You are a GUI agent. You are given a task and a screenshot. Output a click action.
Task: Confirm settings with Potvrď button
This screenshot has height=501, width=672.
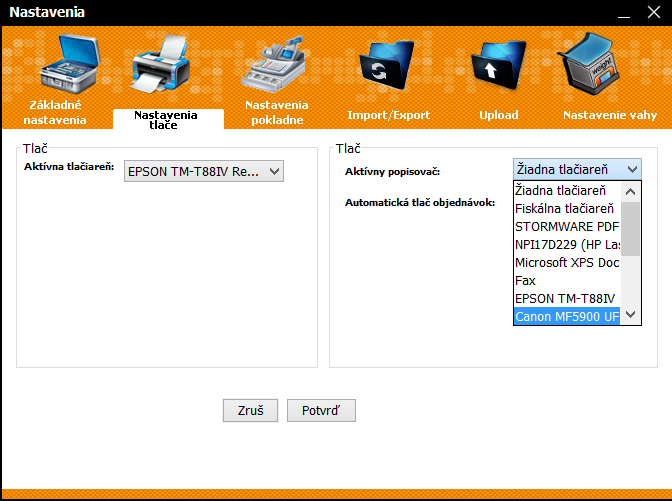pyautogui.click(x=321, y=411)
